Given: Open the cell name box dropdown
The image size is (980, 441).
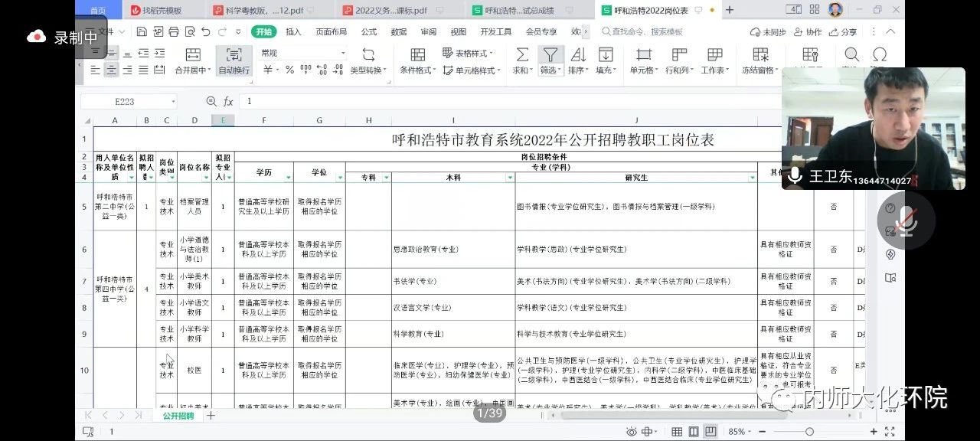Looking at the screenshot, I should pyautogui.click(x=174, y=102).
